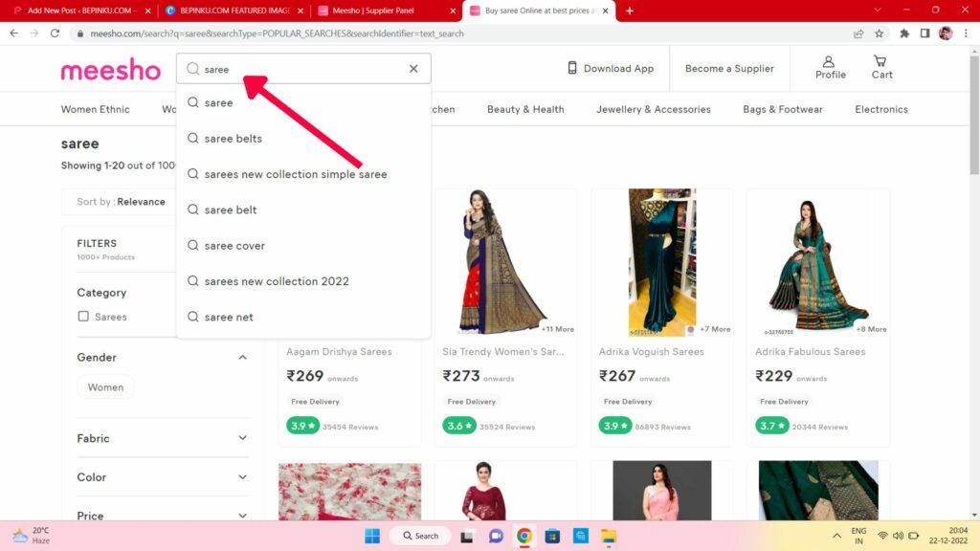Click the Wi-Fi icon in the system tray
The image size is (980, 551).
click(882, 536)
